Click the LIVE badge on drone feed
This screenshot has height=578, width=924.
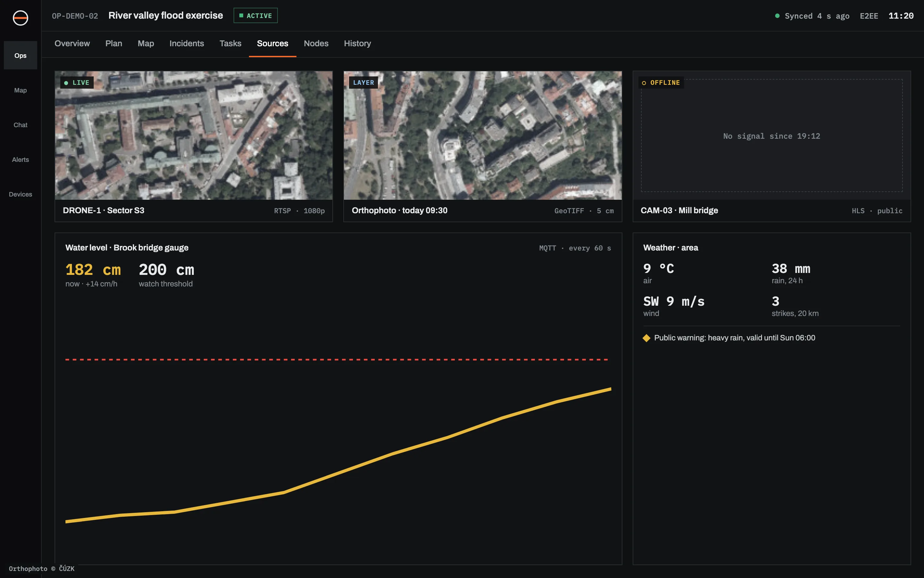[77, 83]
